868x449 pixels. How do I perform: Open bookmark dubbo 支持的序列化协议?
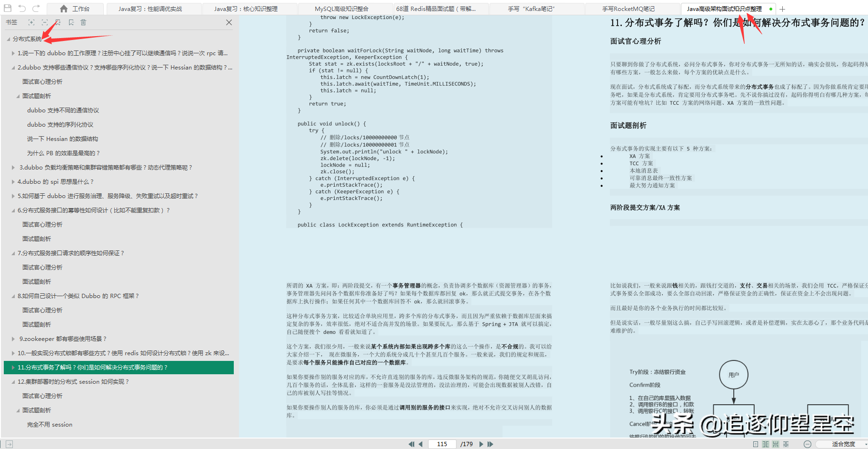tap(60, 125)
